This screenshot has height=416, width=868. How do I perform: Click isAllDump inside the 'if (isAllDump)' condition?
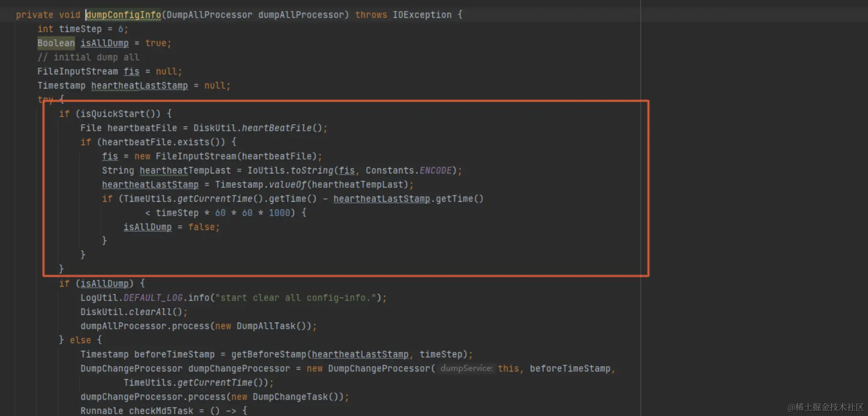pyautogui.click(x=104, y=283)
